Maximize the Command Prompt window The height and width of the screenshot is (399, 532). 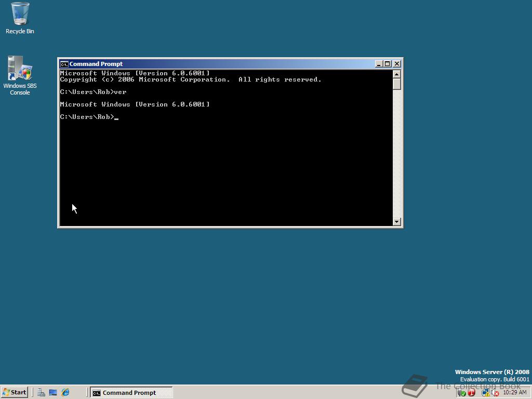point(387,64)
